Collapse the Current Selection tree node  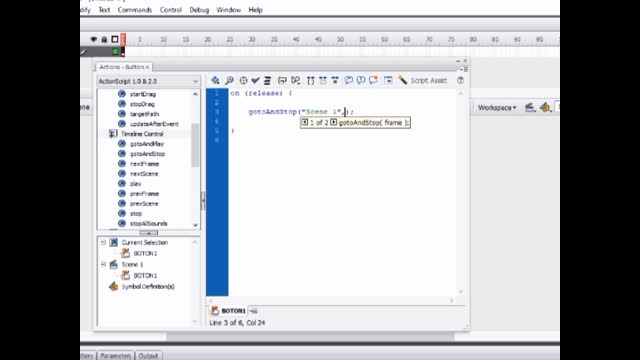103,242
